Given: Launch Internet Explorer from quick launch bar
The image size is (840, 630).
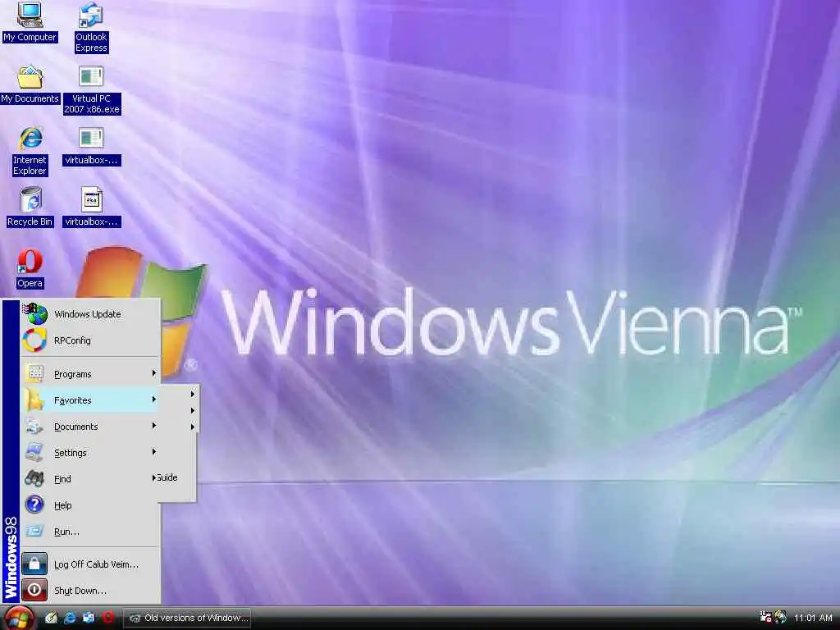Looking at the screenshot, I should tap(71, 618).
